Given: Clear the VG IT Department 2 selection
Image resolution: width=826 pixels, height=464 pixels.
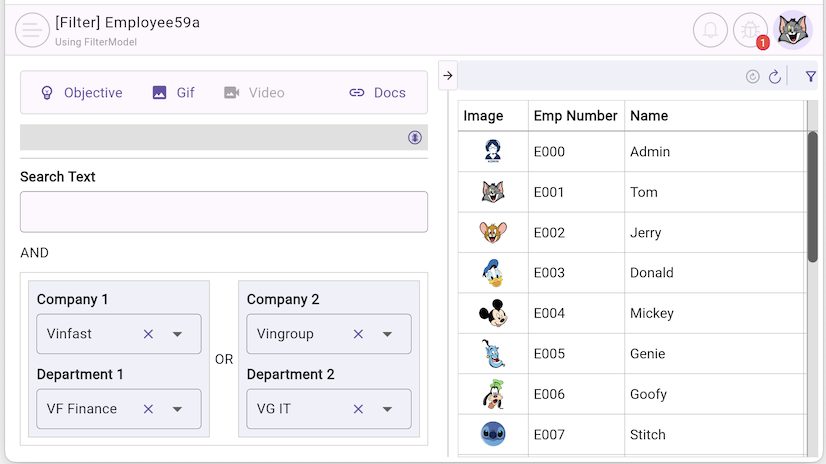Looking at the screenshot, I should pyautogui.click(x=358, y=409).
